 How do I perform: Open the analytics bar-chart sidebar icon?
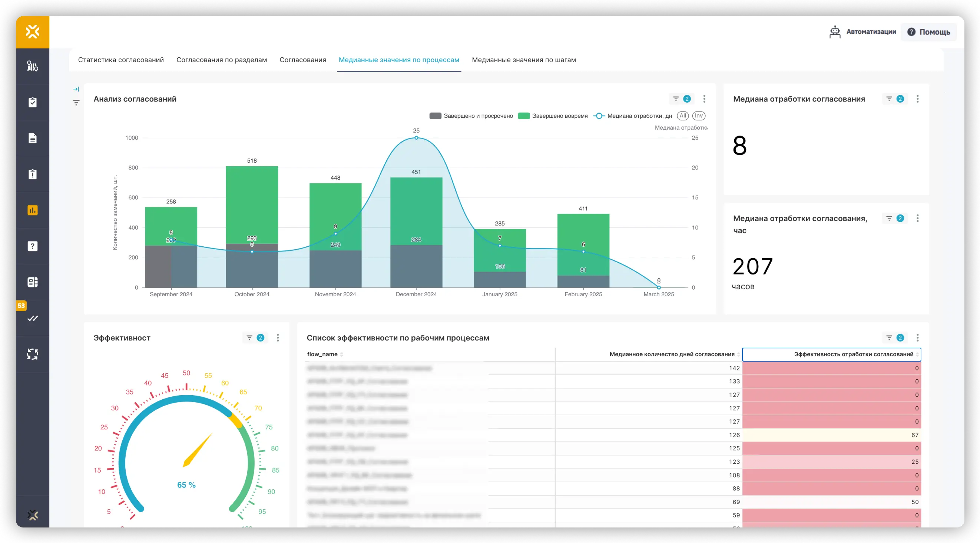tap(32, 210)
